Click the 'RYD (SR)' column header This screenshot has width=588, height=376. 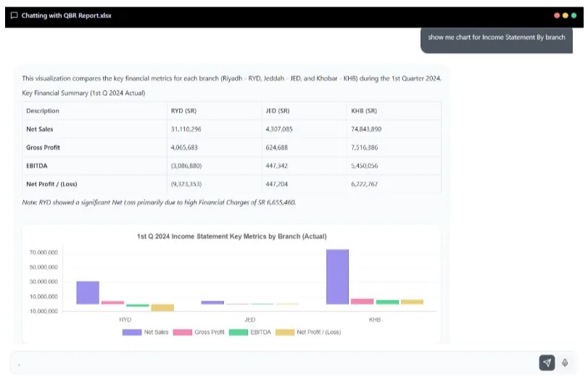point(183,111)
